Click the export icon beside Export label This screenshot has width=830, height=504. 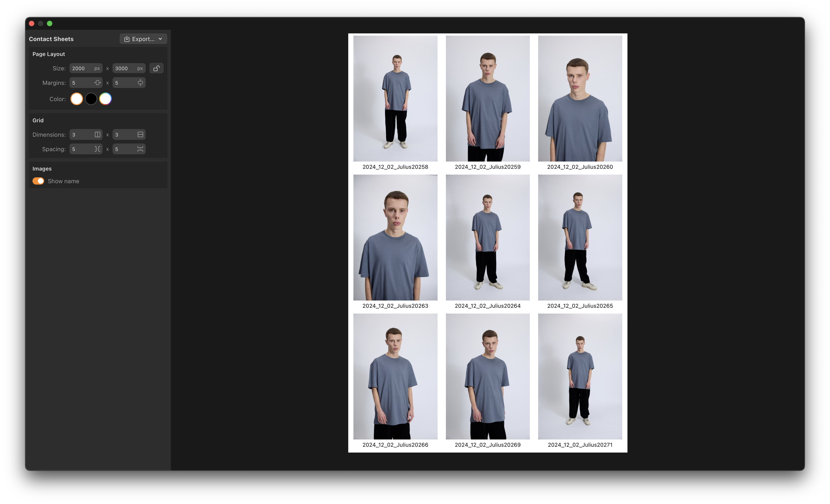coord(127,39)
